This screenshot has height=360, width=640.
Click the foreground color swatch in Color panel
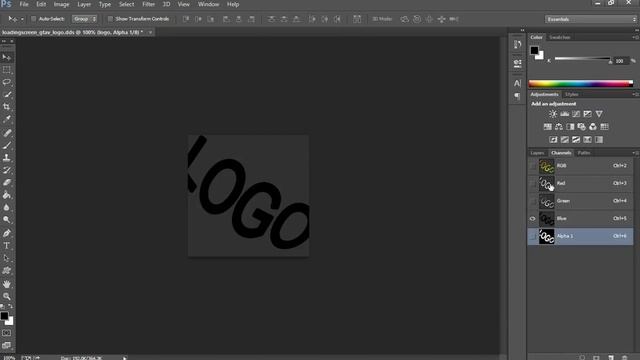tap(534, 50)
